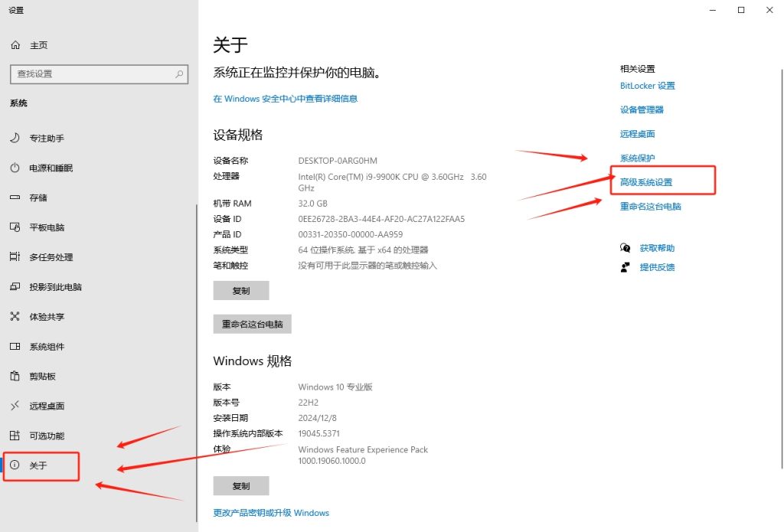Click the main page vertical scrollbar
784x532 pixels.
782,269
